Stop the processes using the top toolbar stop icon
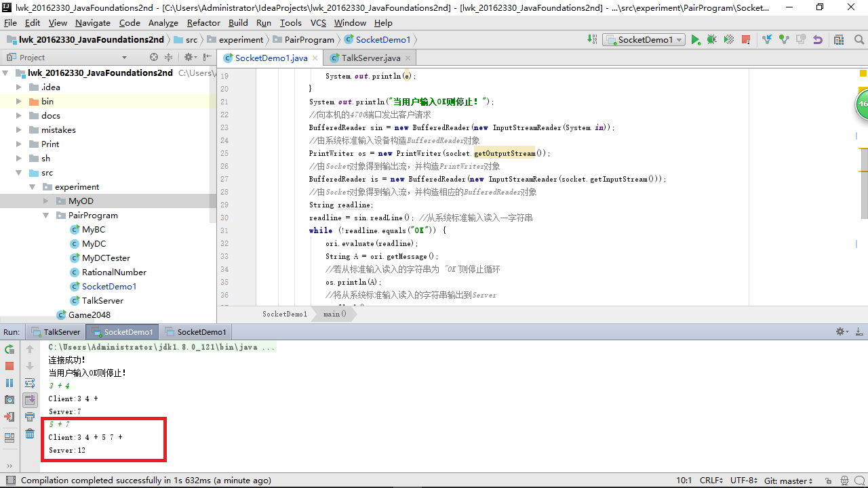 (746, 40)
